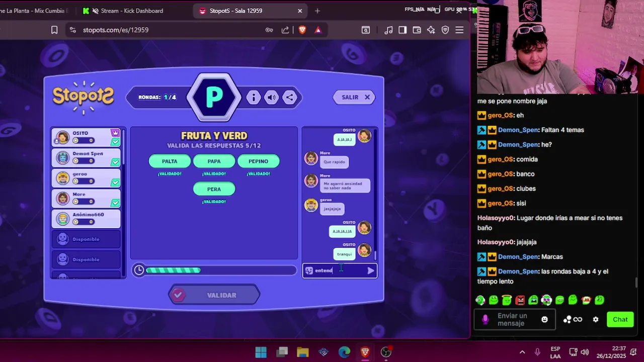Select geroo in the player list
644x362 pixels.
pos(86,178)
